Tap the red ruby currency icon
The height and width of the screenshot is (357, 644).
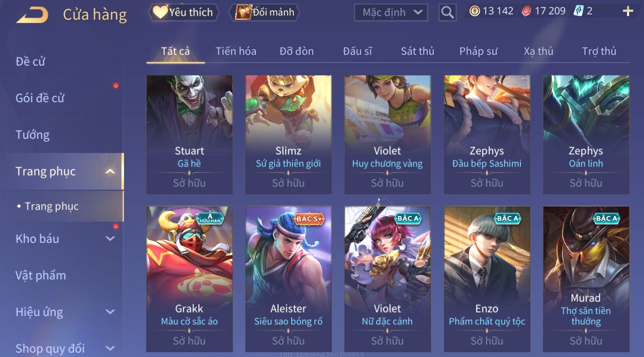(x=526, y=11)
